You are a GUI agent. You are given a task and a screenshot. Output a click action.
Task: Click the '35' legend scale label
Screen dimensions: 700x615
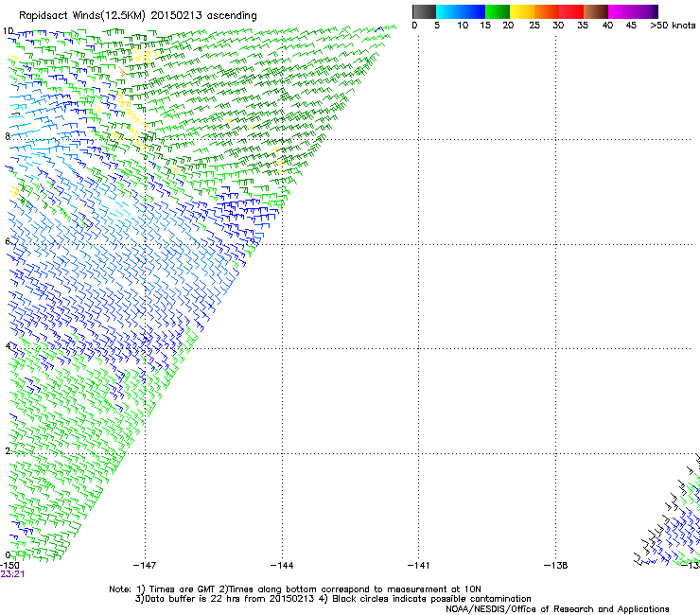pyautogui.click(x=583, y=26)
